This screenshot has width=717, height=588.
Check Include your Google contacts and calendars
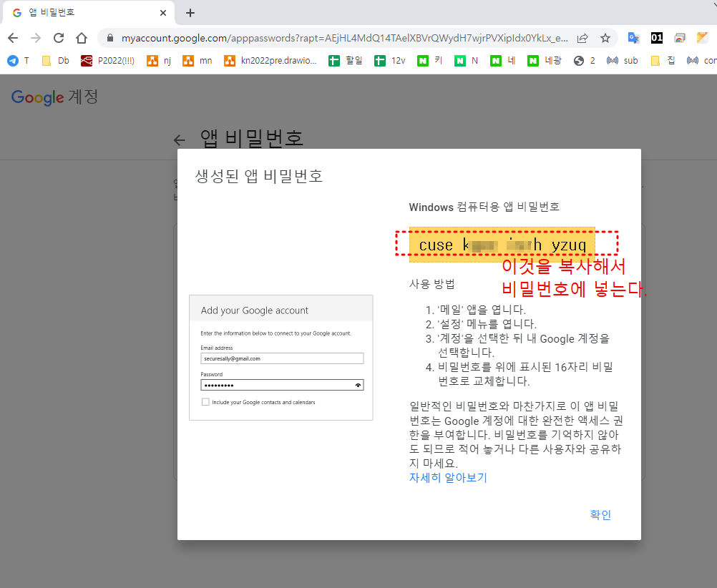pyautogui.click(x=205, y=402)
